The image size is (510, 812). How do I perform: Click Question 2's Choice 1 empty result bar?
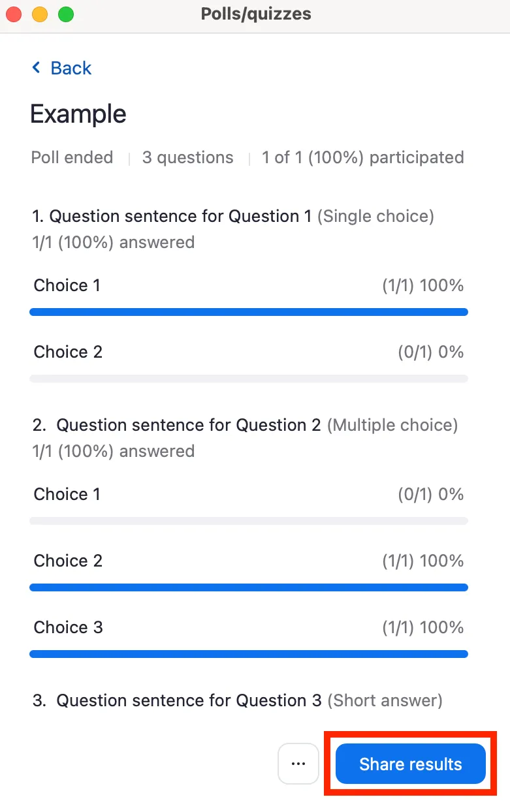coord(249,521)
